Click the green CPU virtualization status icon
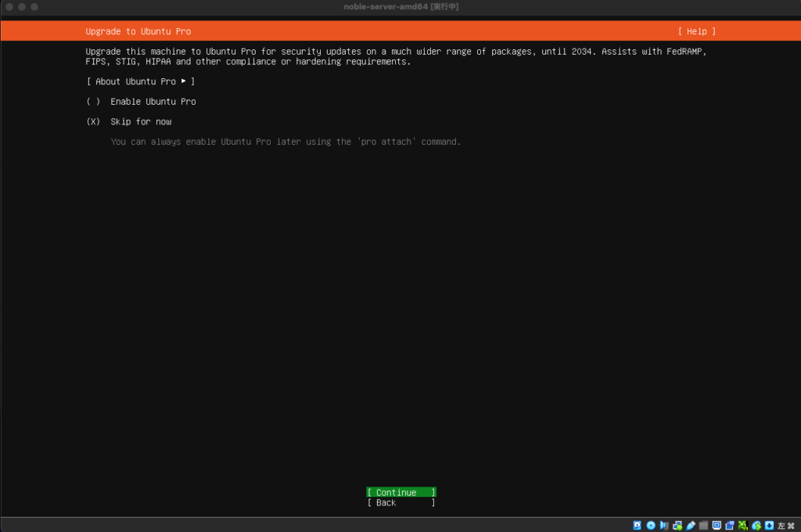Image resolution: width=801 pixels, height=532 pixels. 743,526
